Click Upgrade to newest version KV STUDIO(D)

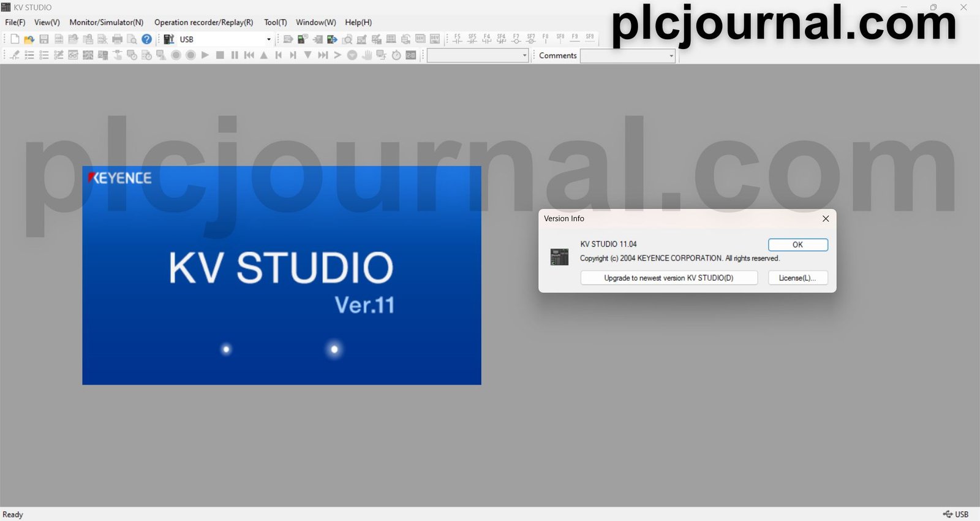669,278
